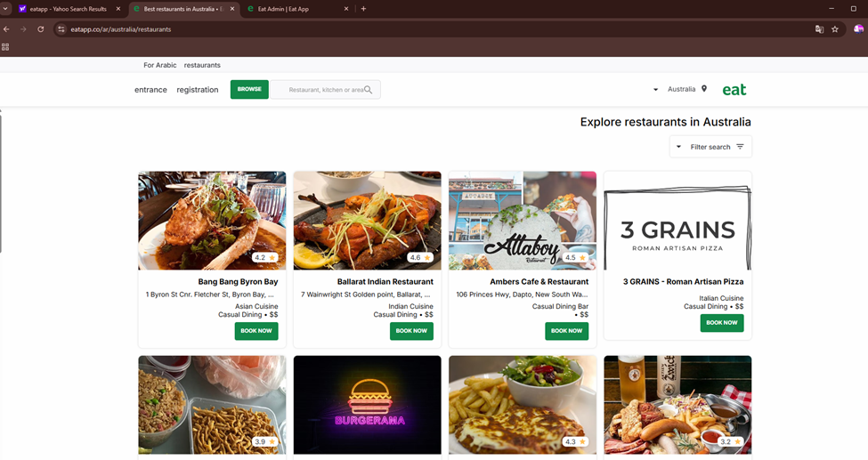Open the Filter search dropdown
Viewport: 868px width, 460px height.
point(710,147)
